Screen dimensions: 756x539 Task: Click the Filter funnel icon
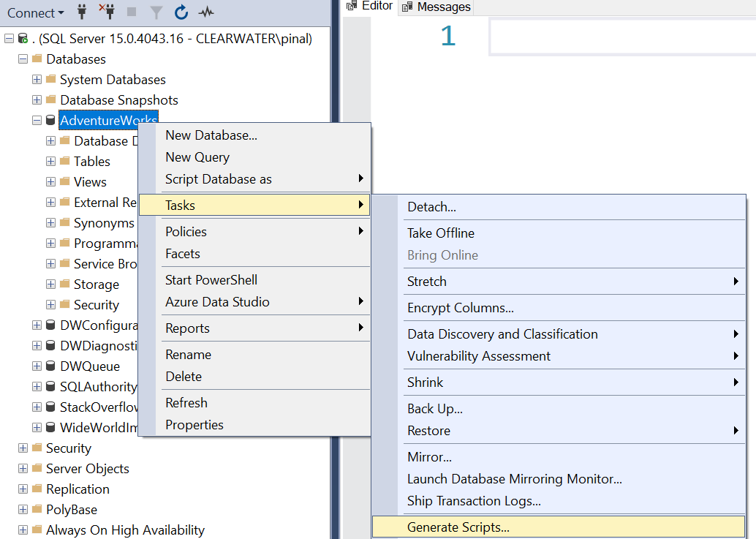[156, 12]
